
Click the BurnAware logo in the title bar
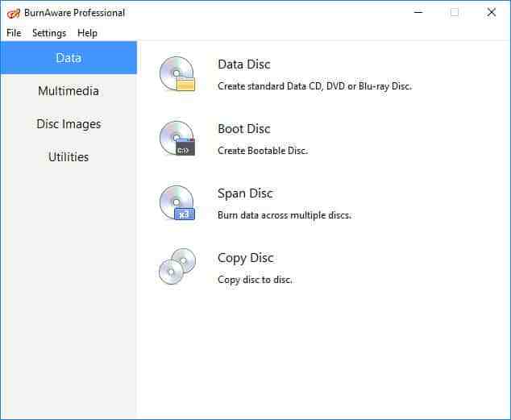(x=14, y=14)
